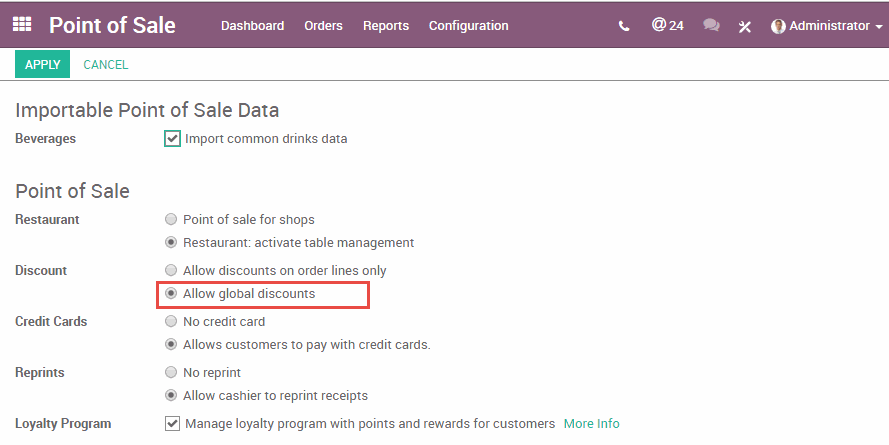Click the developer tools cross icon

(x=745, y=26)
